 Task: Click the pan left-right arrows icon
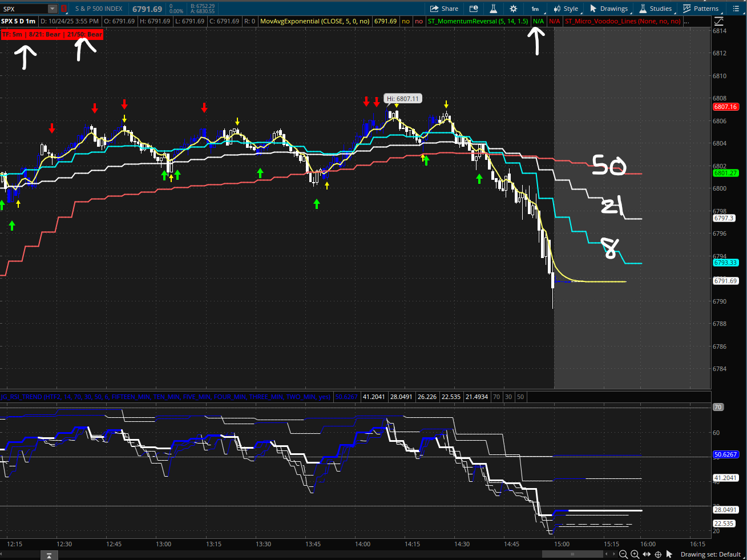point(647,554)
